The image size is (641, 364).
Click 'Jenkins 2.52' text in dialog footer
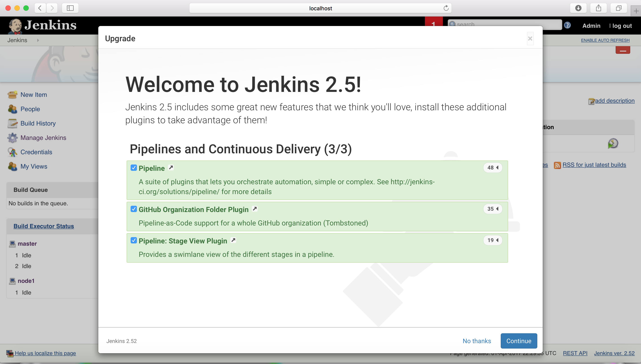click(x=121, y=341)
